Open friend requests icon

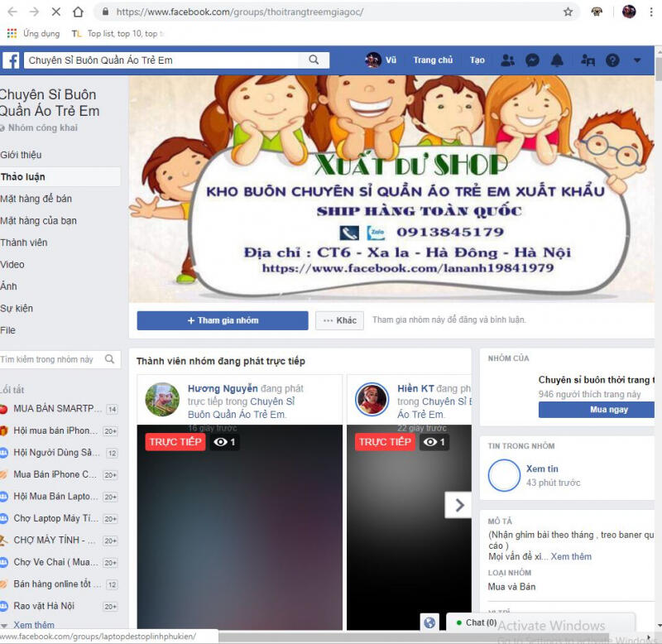click(507, 60)
